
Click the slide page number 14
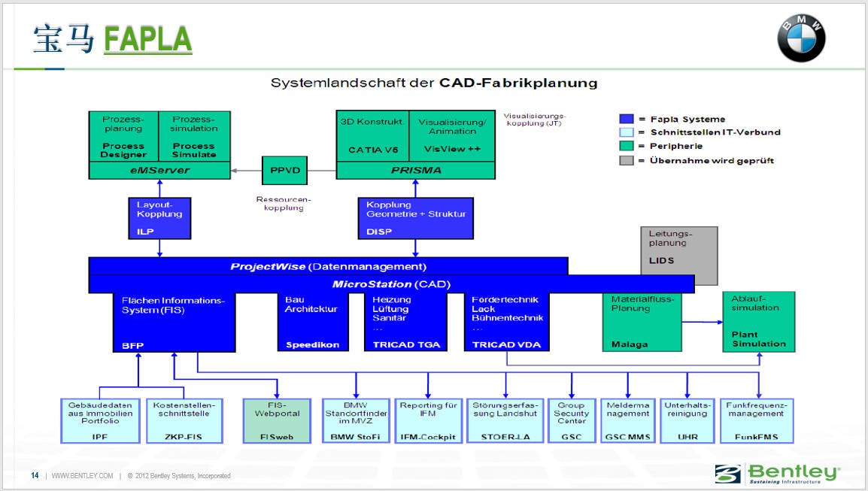coord(35,475)
